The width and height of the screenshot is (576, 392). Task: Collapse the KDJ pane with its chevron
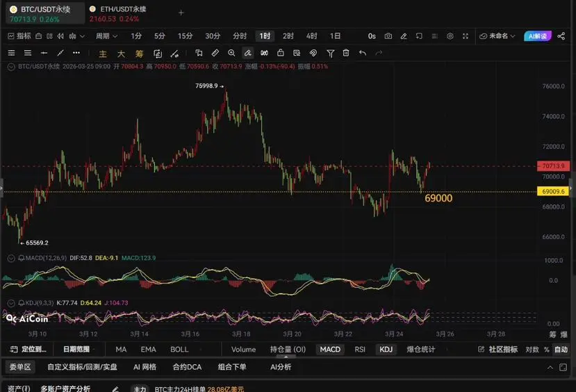[x=11, y=303]
